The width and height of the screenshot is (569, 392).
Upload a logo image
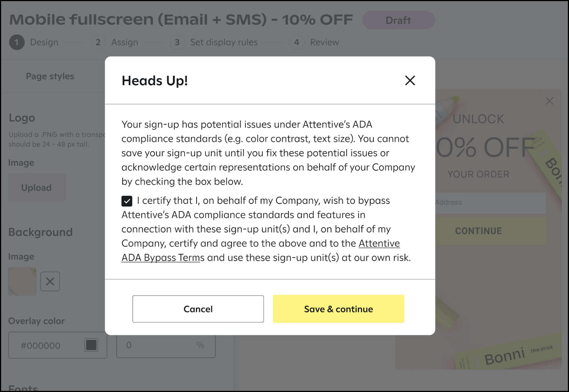point(37,188)
